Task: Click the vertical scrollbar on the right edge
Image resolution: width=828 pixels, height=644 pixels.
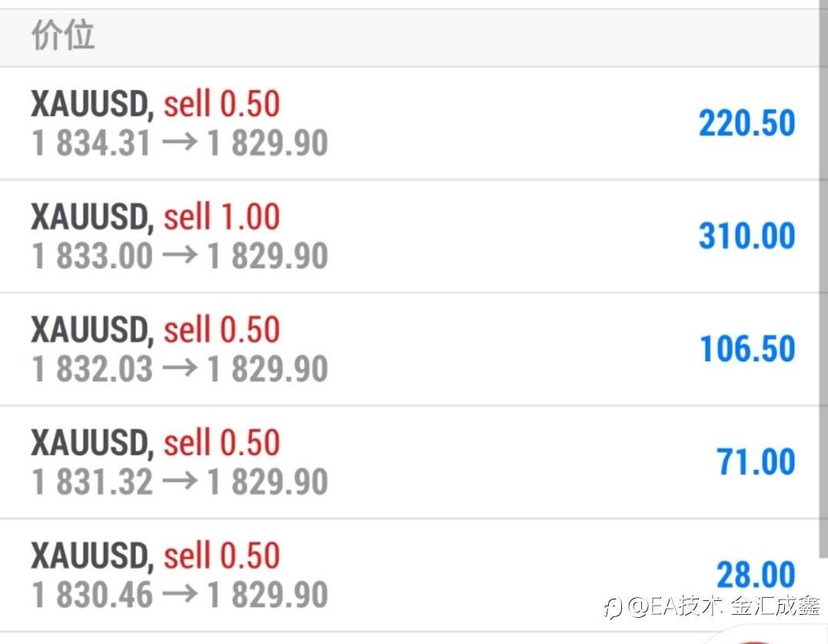Action: pyautogui.click(x=822, y=307)
